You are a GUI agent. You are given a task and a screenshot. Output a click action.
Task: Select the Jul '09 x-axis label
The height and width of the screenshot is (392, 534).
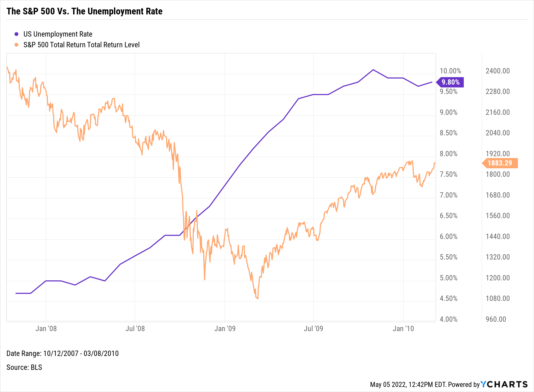click(313, 328)
